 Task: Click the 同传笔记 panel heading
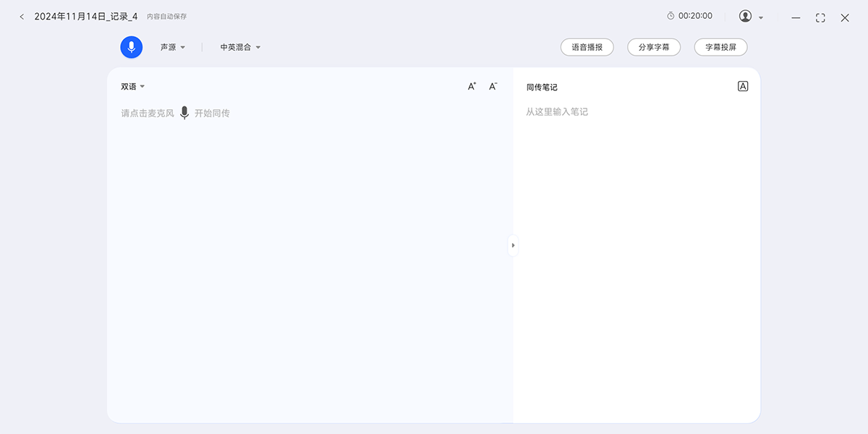click(542, 88)
